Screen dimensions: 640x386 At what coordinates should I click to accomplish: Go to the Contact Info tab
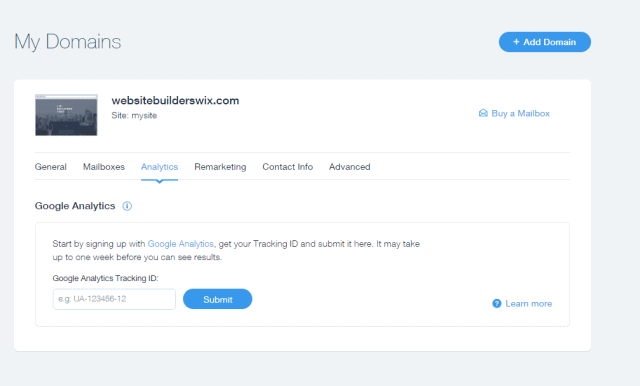(287, 167)
